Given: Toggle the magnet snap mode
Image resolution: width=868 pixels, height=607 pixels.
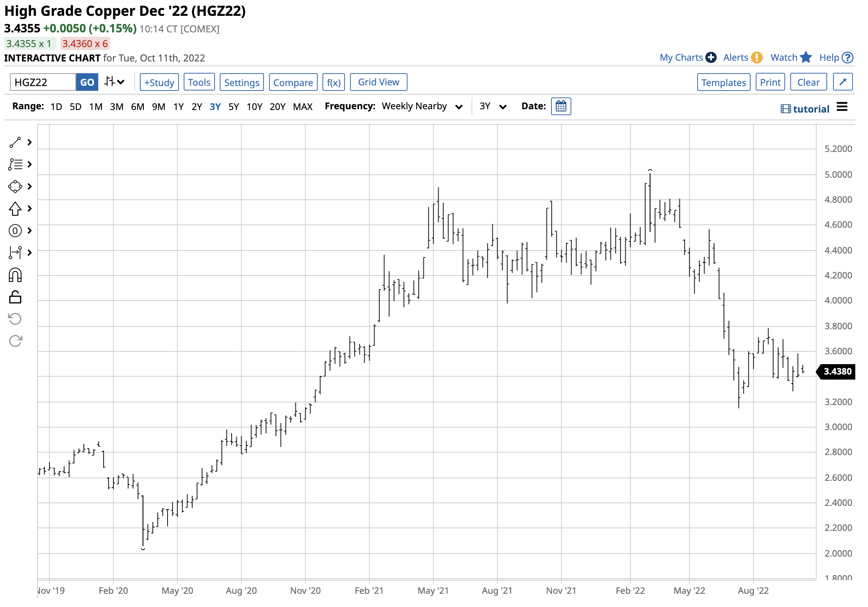Looking at the screenshot, I should pos(15,276).
